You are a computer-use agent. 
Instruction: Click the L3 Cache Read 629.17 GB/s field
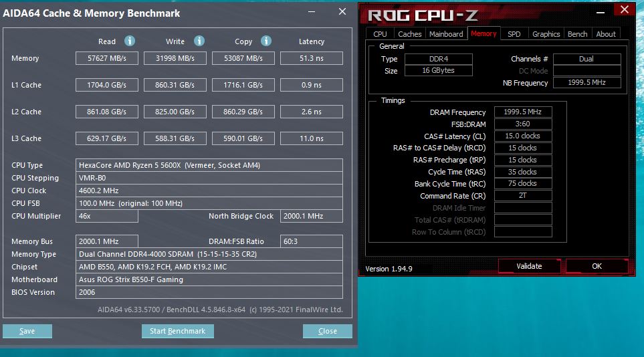pyautogui.click(x=107, y=138)
